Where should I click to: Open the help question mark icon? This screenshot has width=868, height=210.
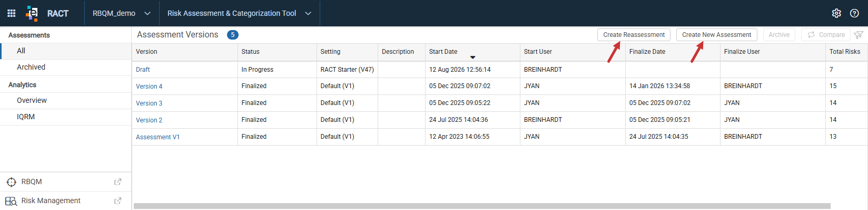[x=854, y=13]
